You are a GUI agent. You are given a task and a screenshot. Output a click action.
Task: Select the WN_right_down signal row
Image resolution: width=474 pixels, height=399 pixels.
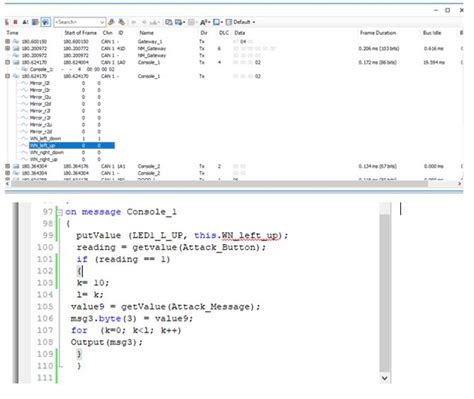(65, 152)
